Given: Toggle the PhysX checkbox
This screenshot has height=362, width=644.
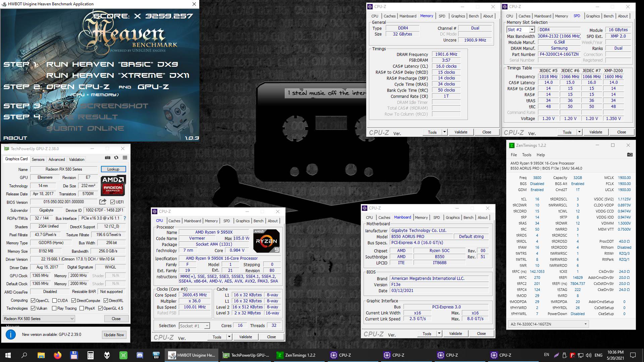Looking at the screenshot, I should coord(82,308).
